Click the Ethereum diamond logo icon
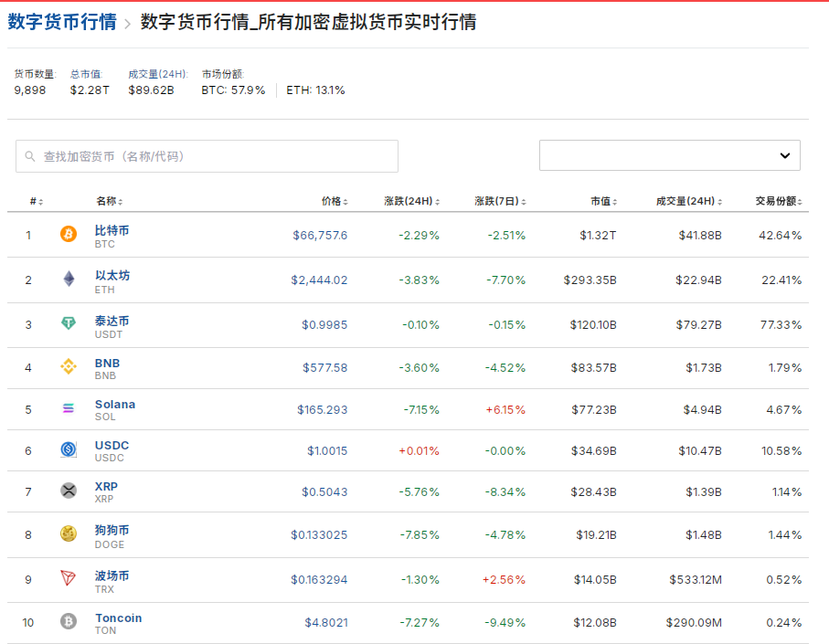The width and height of the screenshot is (829, 644). tap(68, 277)
